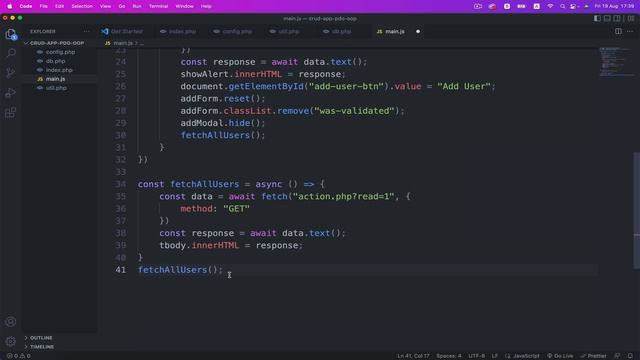This screenshot has width=640, height=360.
Task: Open the Run and Debug view
Action: (x=11, y=93)
